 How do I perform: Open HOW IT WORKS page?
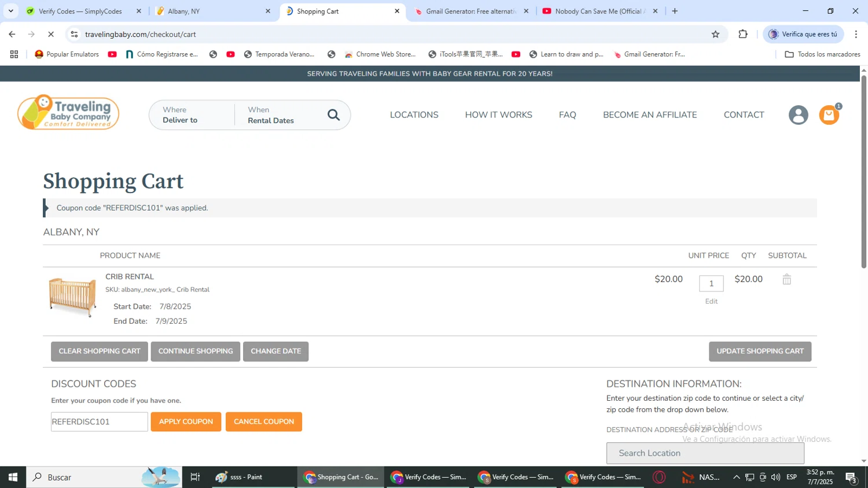tap(498, 115)
